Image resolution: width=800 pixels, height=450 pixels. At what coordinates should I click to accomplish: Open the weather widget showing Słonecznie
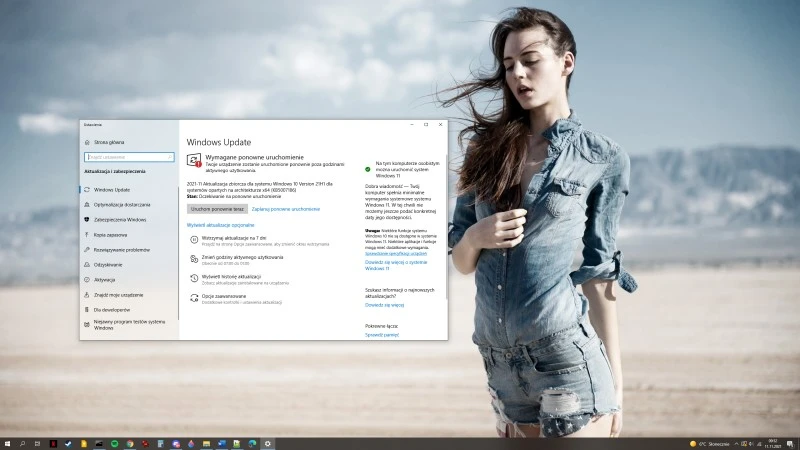pos(710,444)
